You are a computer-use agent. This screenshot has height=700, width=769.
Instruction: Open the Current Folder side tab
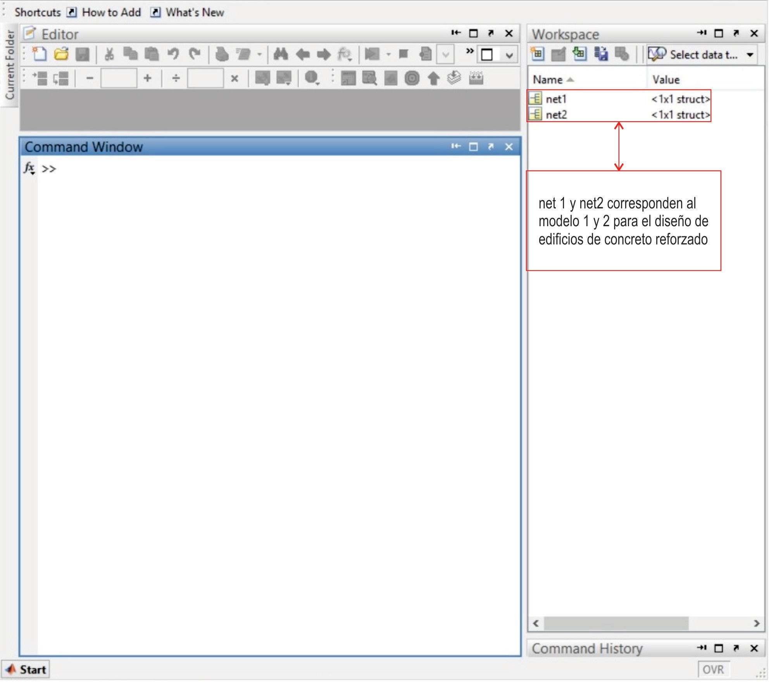9,64
